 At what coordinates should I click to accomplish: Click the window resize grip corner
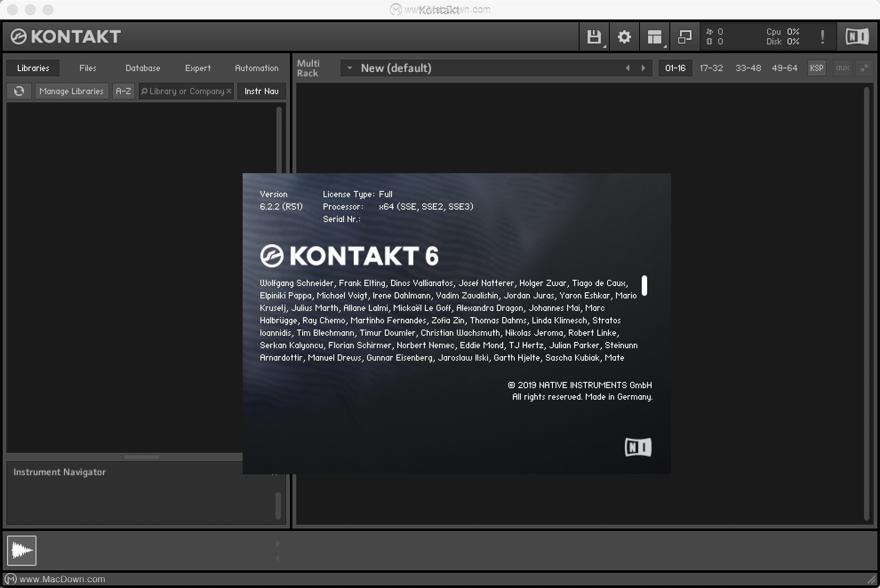click(872, 579)
